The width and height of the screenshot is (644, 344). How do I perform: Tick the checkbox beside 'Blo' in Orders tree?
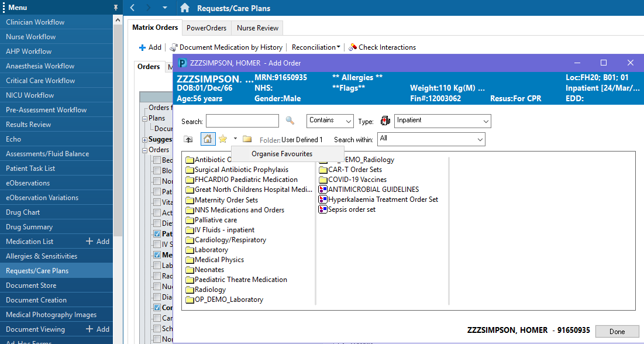(157, 171)
